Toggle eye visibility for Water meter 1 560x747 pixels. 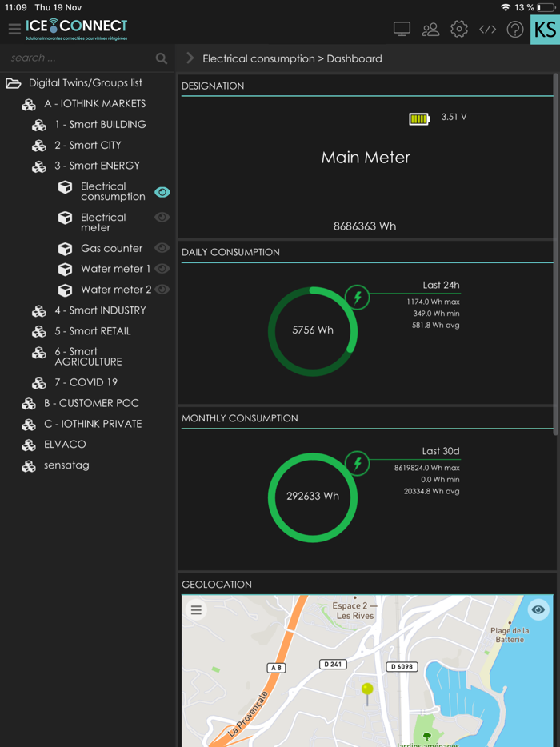coord(162,268)
